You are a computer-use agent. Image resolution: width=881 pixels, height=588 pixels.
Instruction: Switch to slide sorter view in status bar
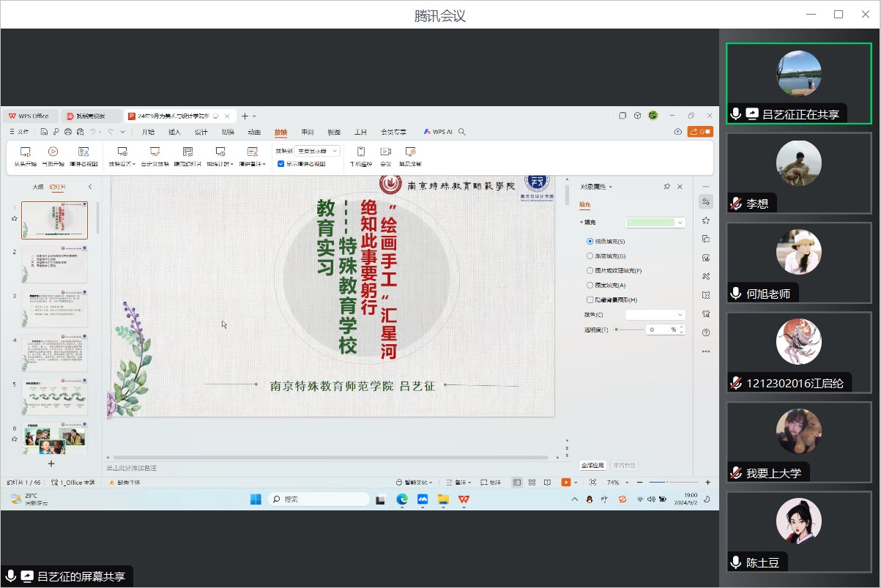(532, 483)
